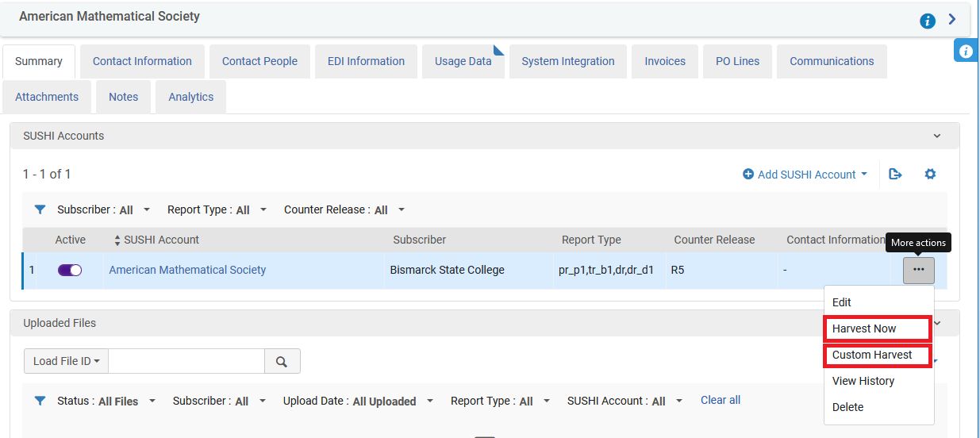980x438 pixels.
Task: Switch to the Contact People tab
Action: tap(259, 61)
